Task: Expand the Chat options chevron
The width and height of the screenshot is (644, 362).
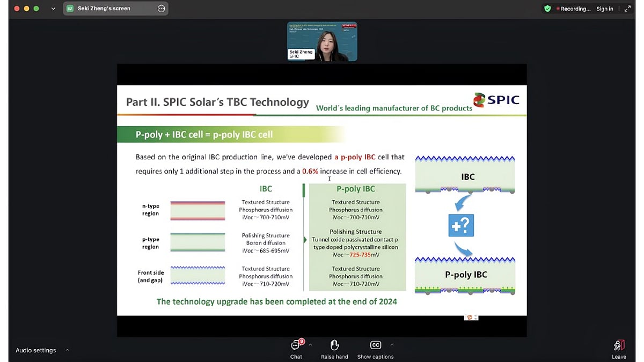Action: click(311, 345)
